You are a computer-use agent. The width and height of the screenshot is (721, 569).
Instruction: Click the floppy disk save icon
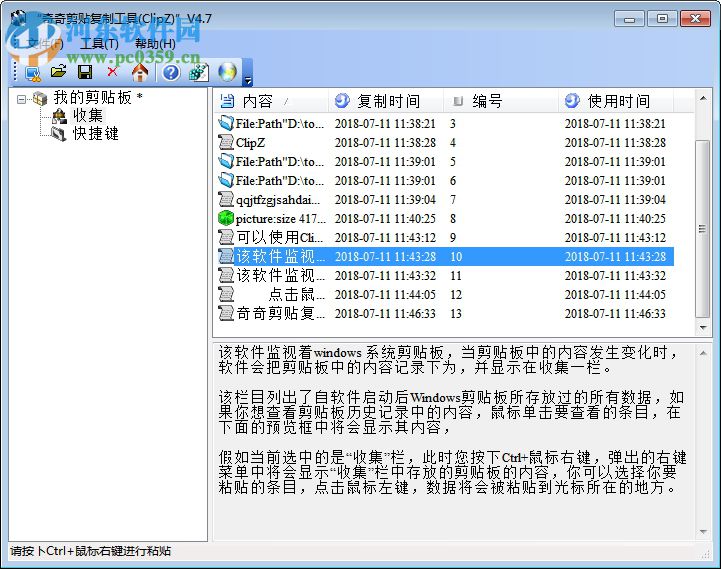85,72
